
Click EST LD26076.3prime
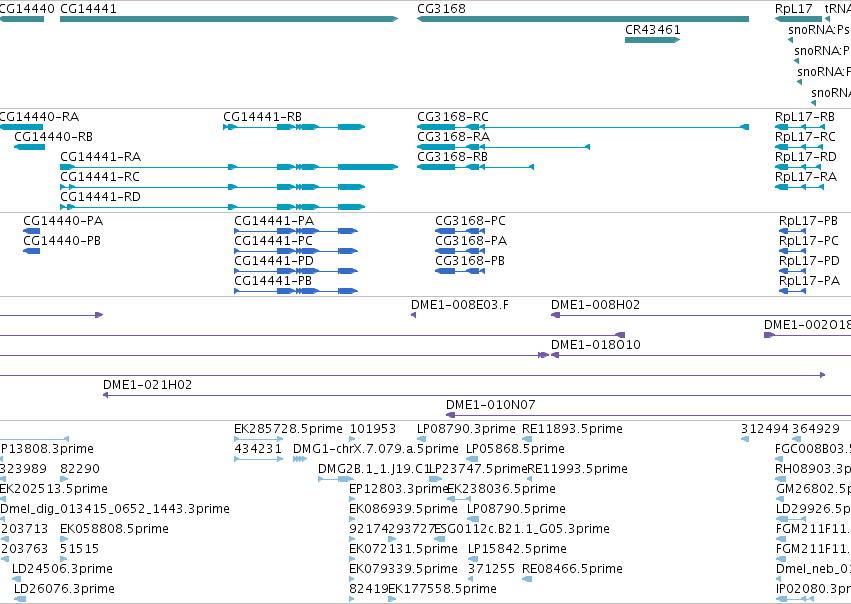point(20,599)
